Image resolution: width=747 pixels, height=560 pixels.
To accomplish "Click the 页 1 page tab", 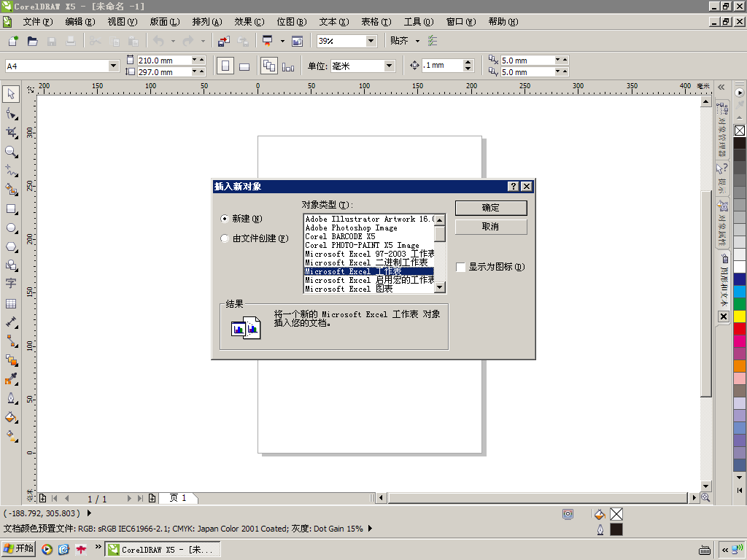I will 178,498.
